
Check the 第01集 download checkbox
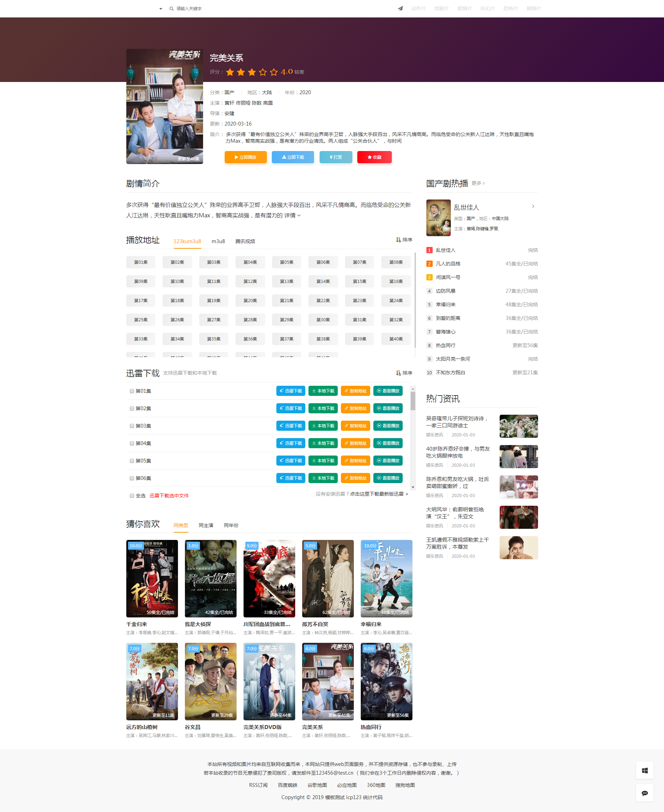132,391
